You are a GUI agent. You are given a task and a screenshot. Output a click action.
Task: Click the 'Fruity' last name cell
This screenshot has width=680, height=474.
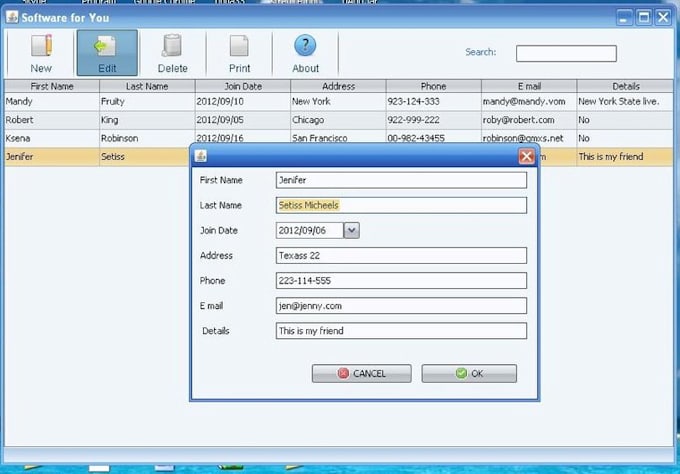pos(147,101)
